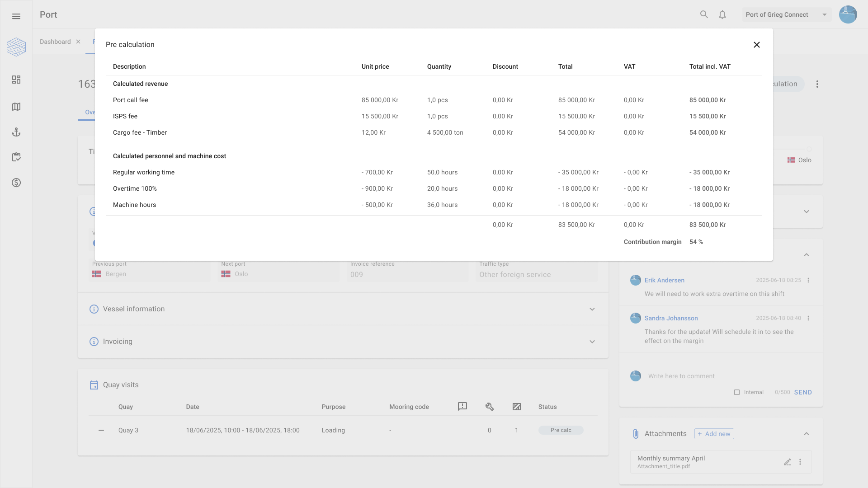Click the search magnifier icon
The width and height of the screenshot is (868, 488).
tap(704, 14)
